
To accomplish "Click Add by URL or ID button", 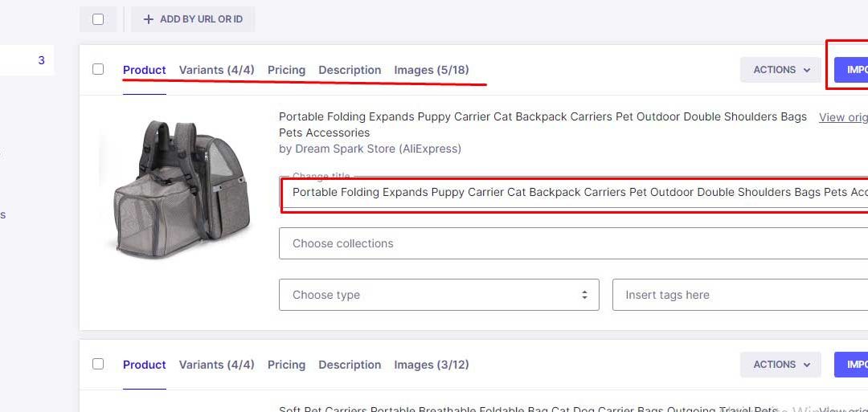I will [193, 19].
